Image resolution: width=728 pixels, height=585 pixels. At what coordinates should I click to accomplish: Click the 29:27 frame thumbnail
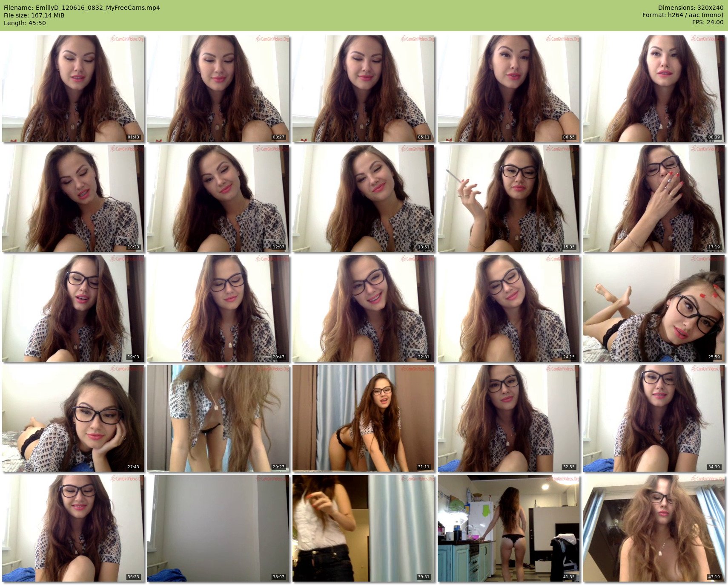(218, 418)
